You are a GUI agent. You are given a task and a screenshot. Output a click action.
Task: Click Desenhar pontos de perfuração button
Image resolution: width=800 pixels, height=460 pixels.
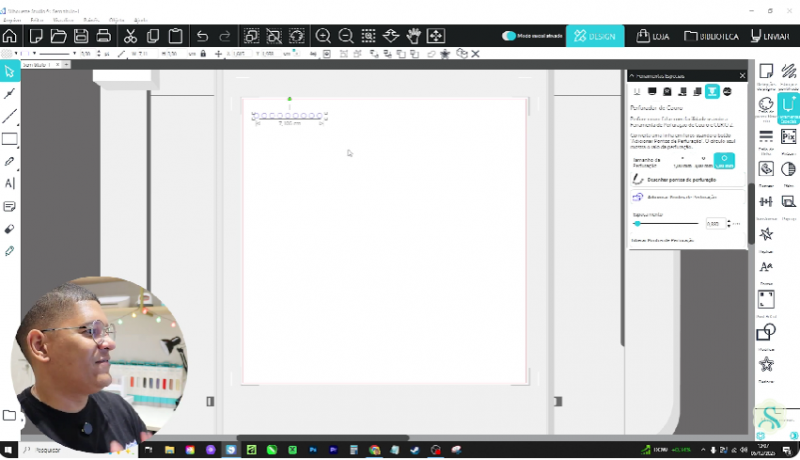click(687, 180)
